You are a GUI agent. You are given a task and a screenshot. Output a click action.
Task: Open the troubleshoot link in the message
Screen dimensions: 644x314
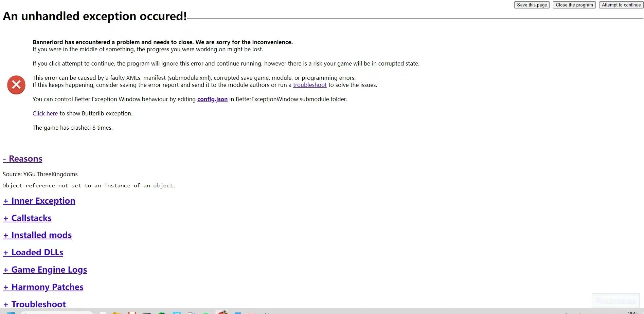310,85
